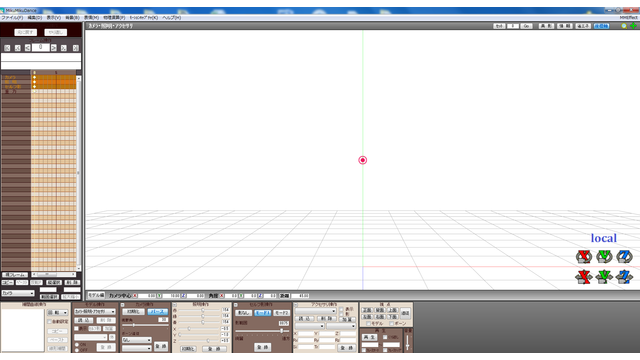Open the model selection dropdown
Image resolution: width=640 pixels, height=360 pixels.
(95, 311)
